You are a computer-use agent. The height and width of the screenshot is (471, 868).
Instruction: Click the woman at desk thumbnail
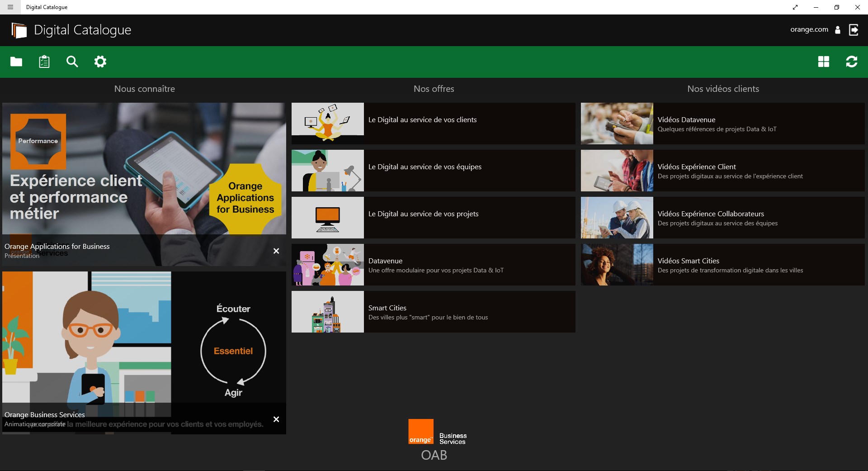(328, 171)
